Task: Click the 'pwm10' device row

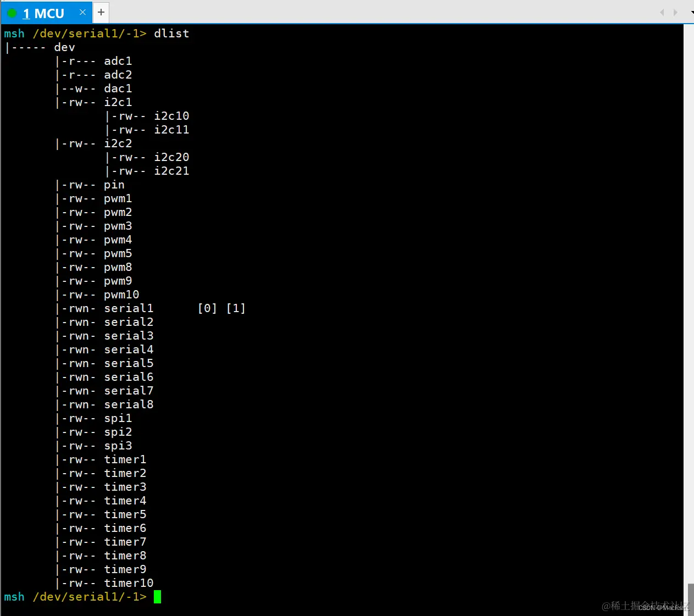Action: pyautogui.click(x=97, y=295)
